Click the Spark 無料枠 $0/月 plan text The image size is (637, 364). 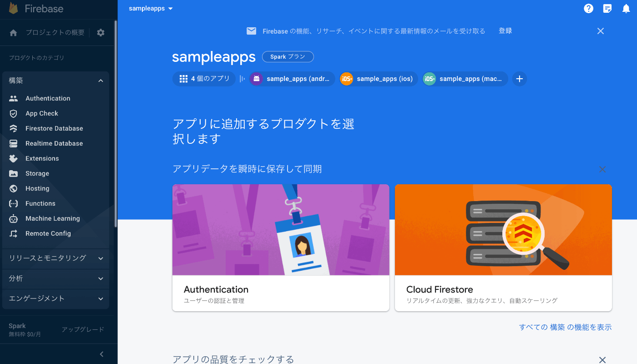click(x=25, y=330)
